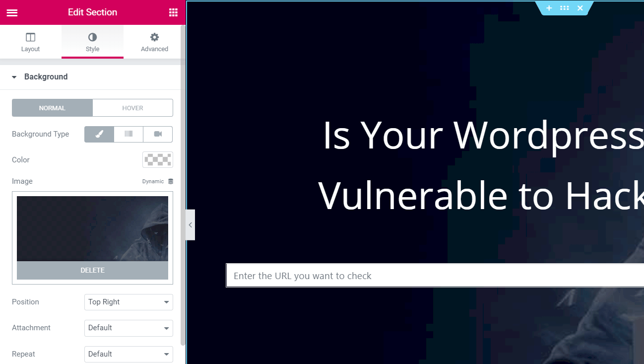Select the Video background type
The height and width of the screenshot is (364, 644).
(x=157, y=134)
